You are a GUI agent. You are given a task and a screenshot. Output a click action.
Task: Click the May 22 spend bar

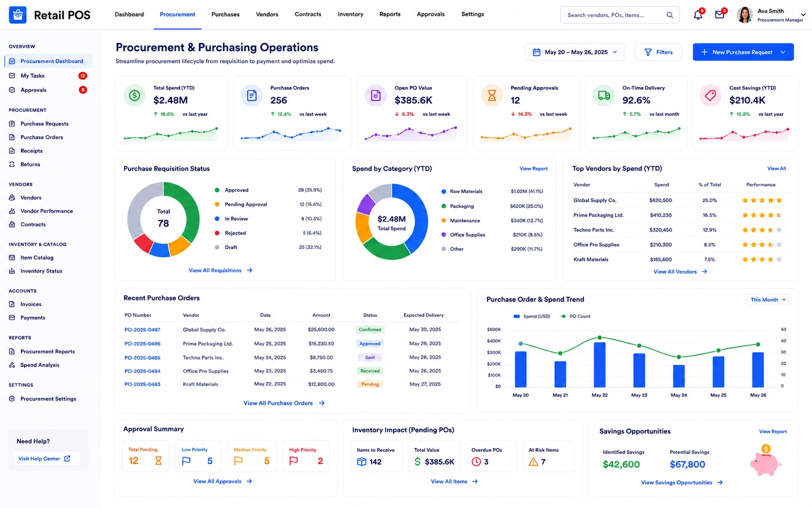600,365
